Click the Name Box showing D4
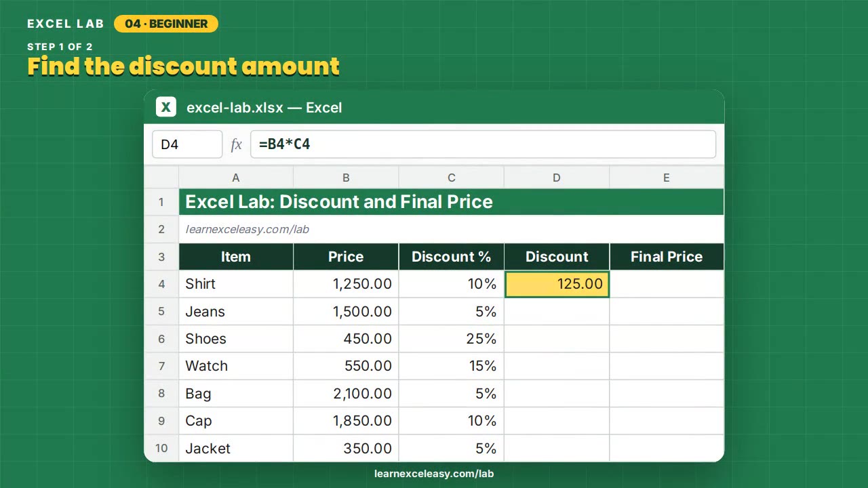This screenshot has width=868, height=488. click(187, 144)
